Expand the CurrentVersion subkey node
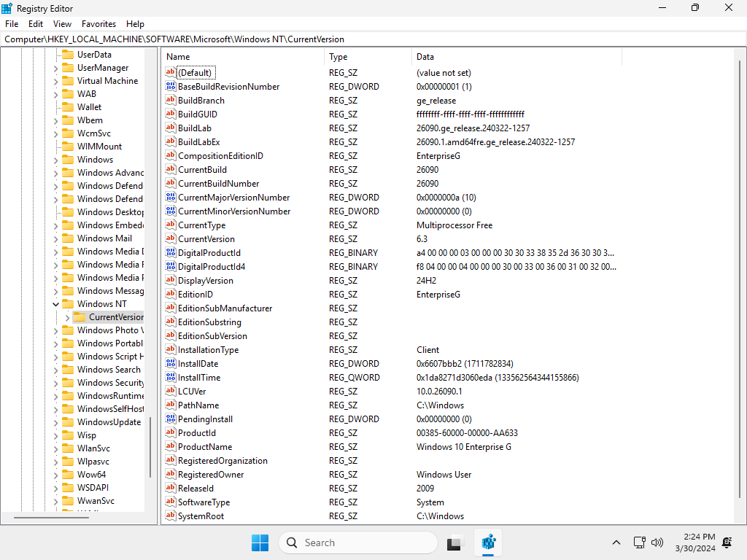Screen dimensions: 747x560 pos(67,317)
